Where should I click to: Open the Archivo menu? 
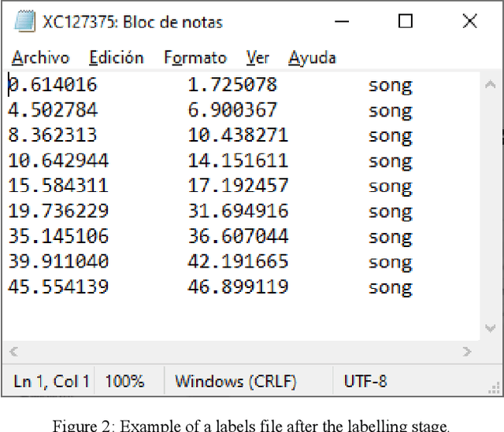[40, 57]
